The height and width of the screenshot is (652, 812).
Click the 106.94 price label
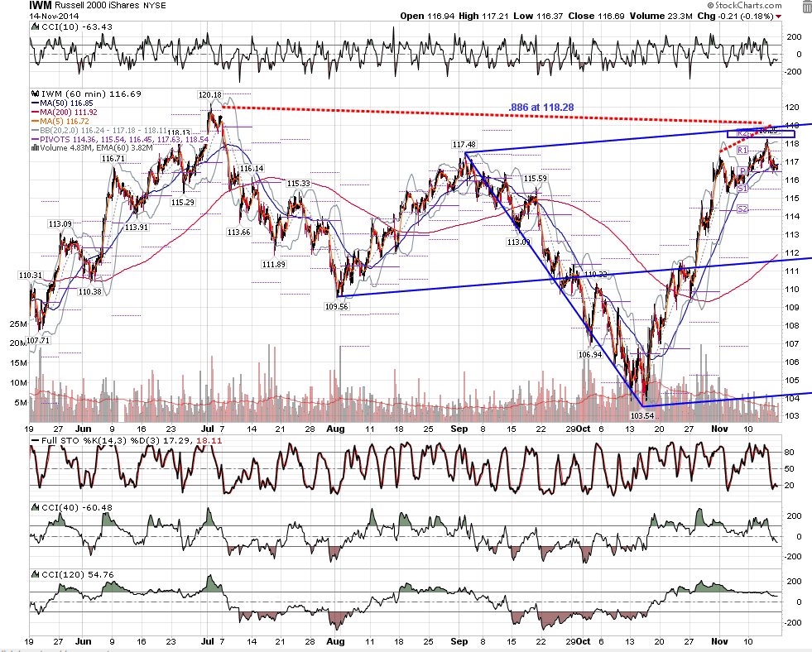pyautogui.click(x=590, y=355)
